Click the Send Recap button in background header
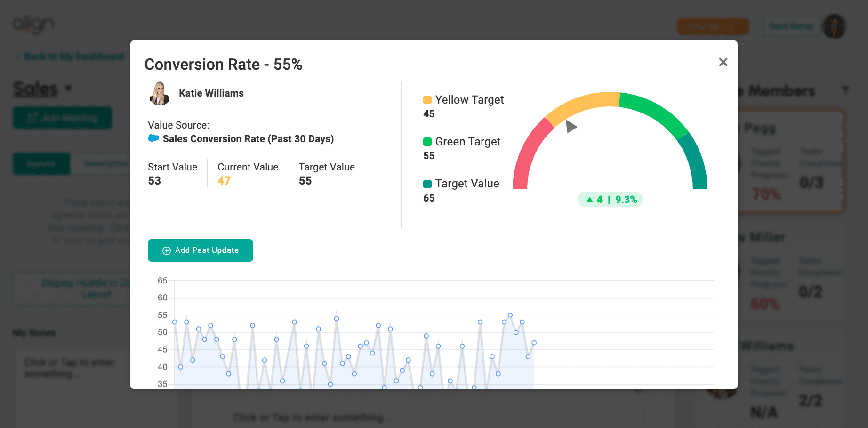 (x=792, y=26)
